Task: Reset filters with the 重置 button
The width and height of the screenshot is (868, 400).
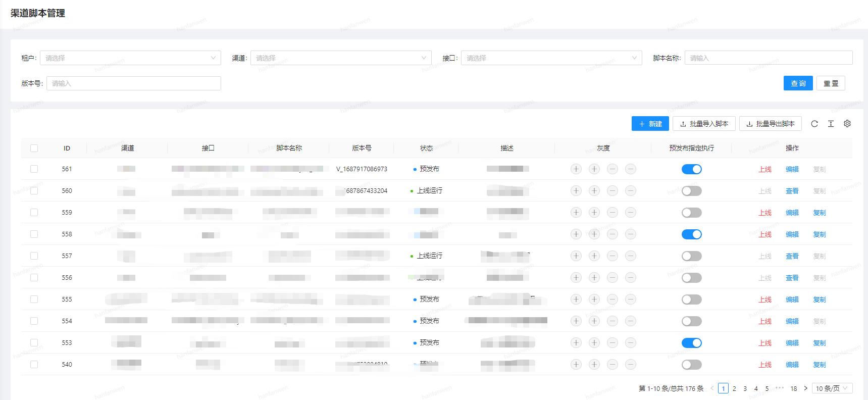Action: pos(831,83)
